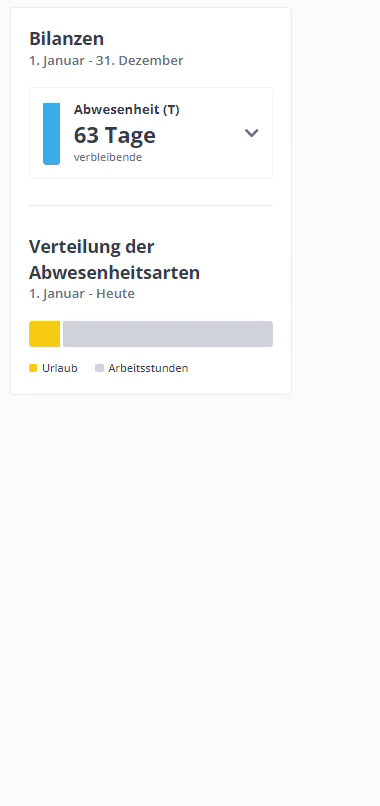Click the Arbeitsstunden legend label

pos(148,368)
